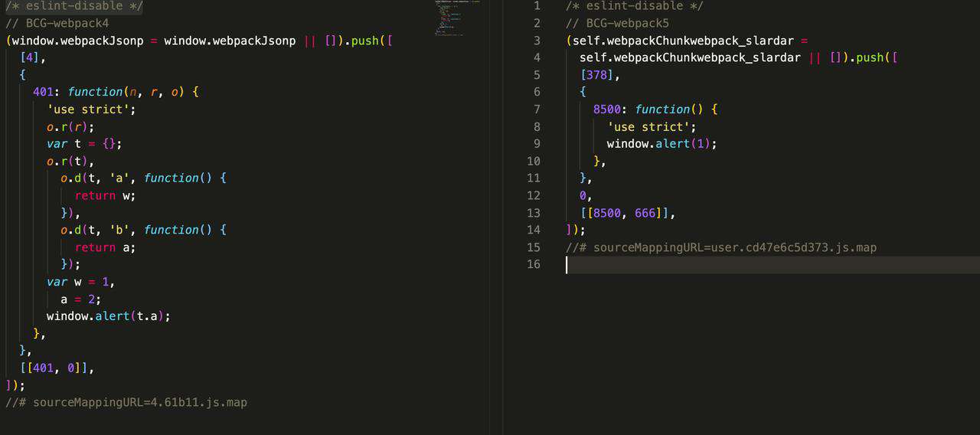980x435 pixels.
Task: Click line number 7 in the right gutter
Action: pyautogui.click(x=537, y=110)
